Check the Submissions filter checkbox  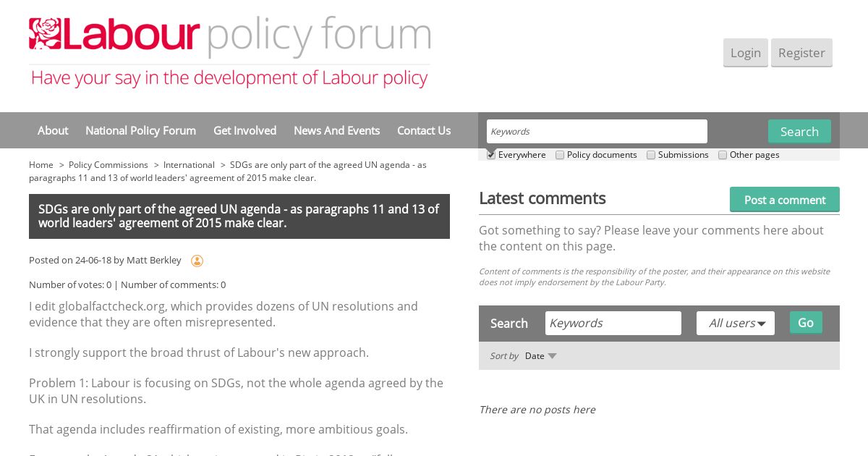pos(651,155)
